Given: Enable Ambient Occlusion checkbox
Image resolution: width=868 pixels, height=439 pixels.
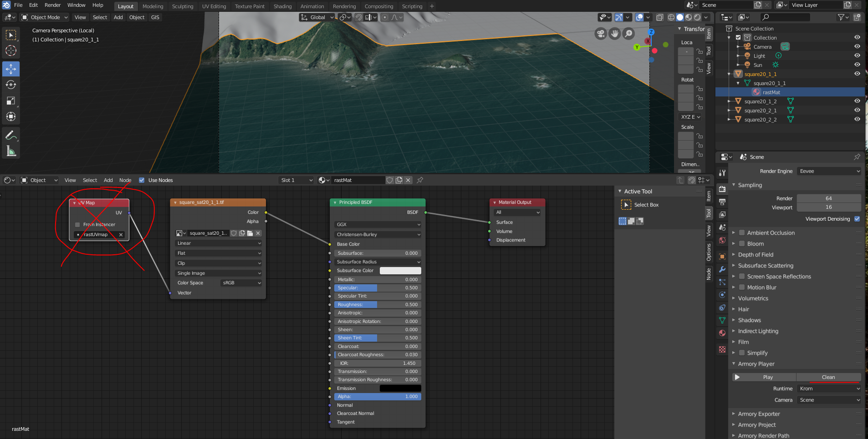Looking at the screenshot, I should click(x=742, y=232).
